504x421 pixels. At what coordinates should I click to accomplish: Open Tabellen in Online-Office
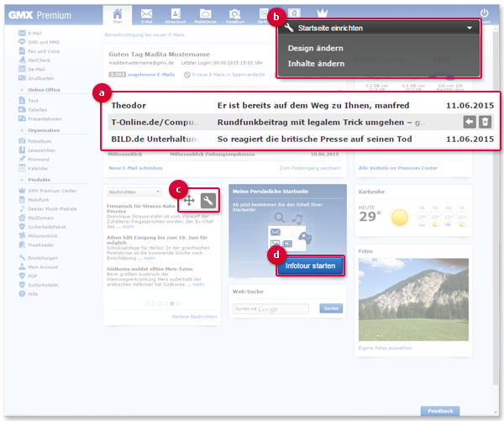click(x=33, y=110)
